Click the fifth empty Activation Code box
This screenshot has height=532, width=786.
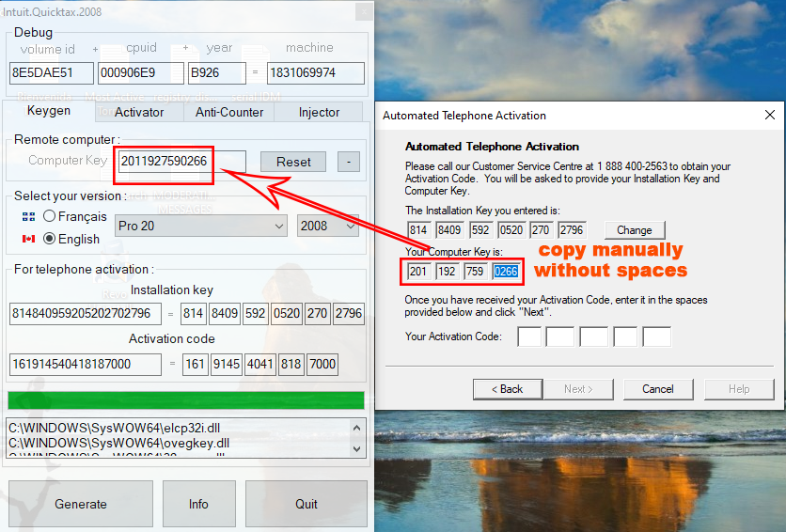pyautogui.click(x=656, y=336)
